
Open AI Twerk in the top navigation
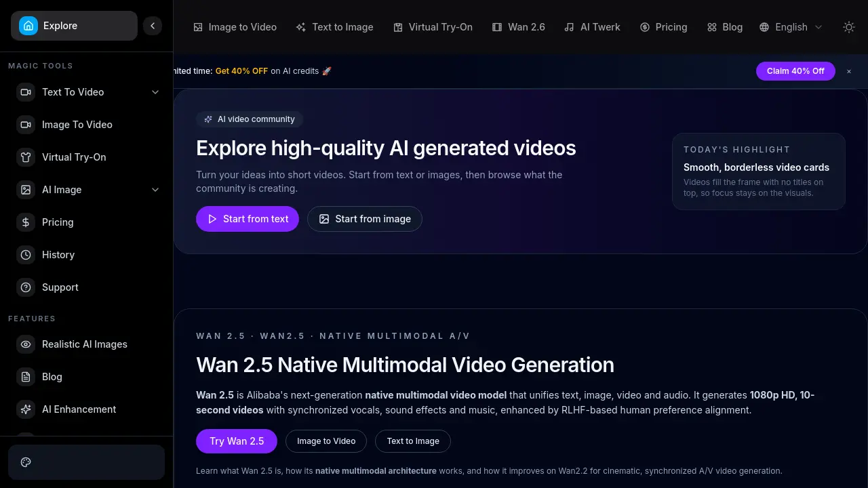click(x=593, y=27)
